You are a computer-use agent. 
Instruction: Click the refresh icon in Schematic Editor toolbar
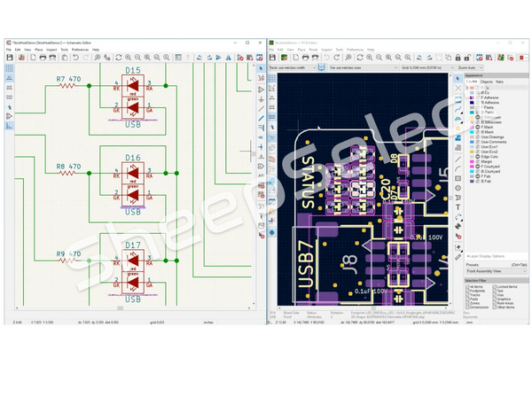[x=117, y=58]
